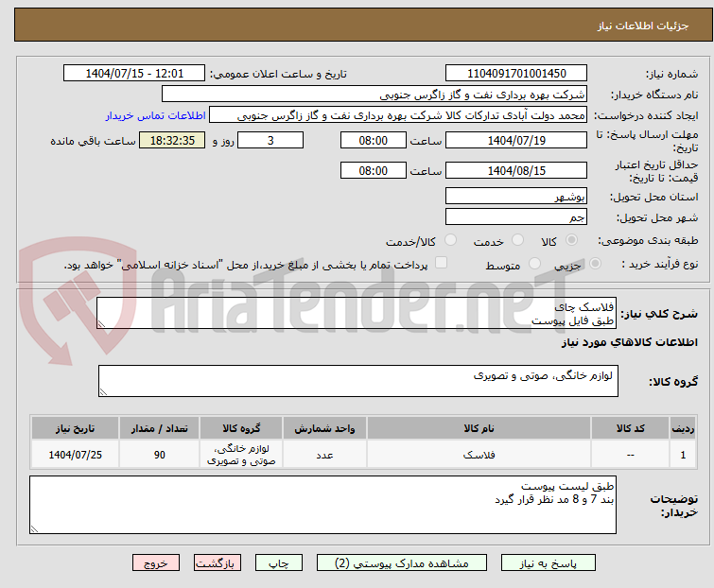Select the 'جزیی' purchase type radio
714x588 pixels.
(x=595, y=264)
